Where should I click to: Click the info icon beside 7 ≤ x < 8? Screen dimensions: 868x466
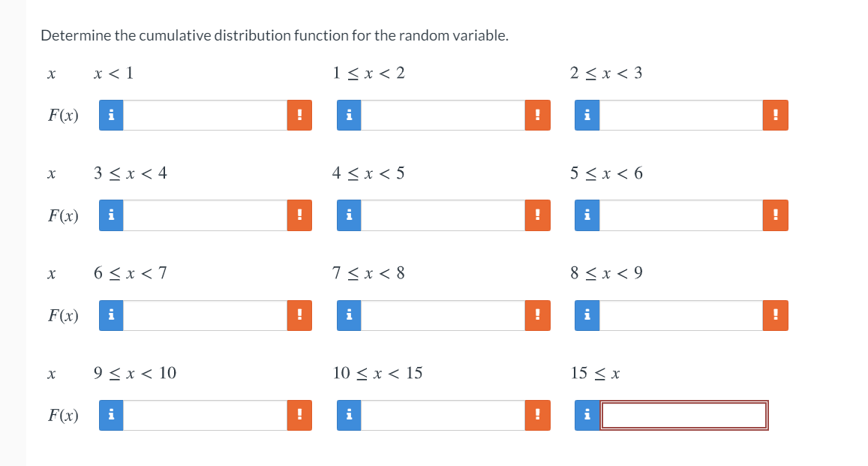(x=348, y=315)
